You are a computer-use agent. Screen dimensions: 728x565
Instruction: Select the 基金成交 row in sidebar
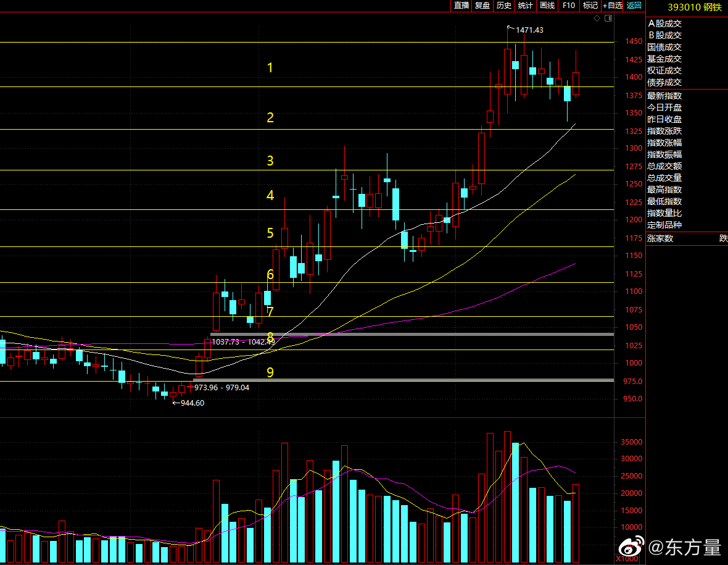664,59
